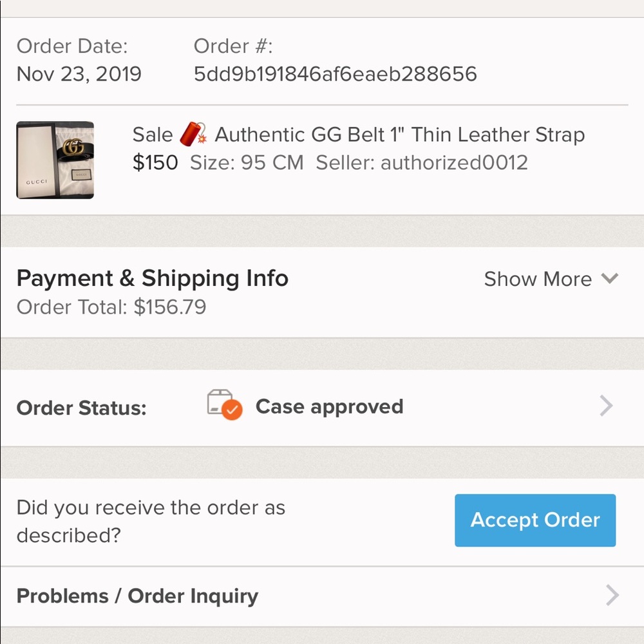Select the order number 5dd9b191846af6eaeb288656
This screenshot has width=644, height=644.
(x=334, y=73)
